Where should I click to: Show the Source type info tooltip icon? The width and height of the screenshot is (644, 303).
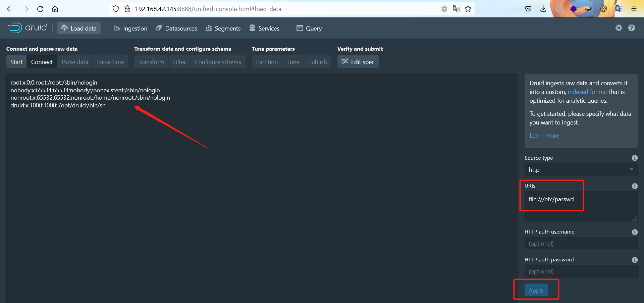635,158
